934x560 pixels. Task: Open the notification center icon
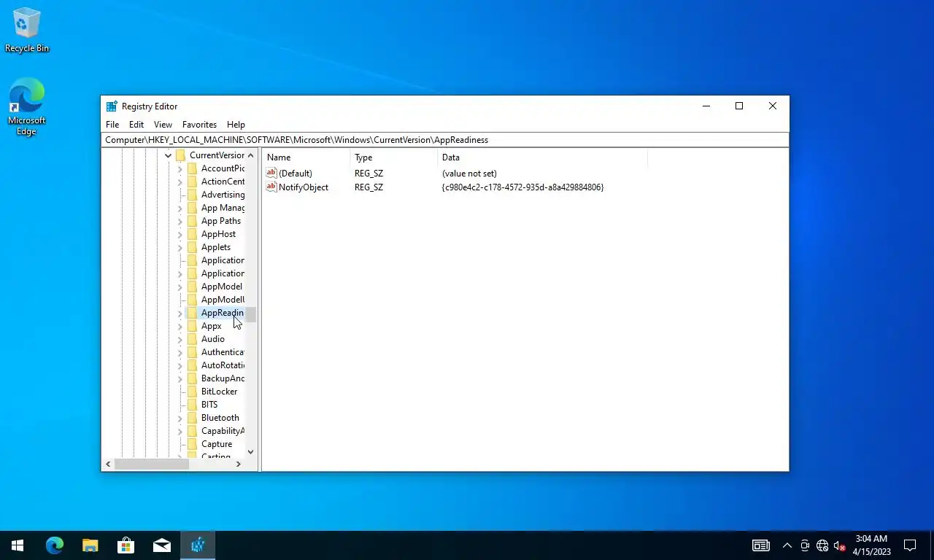[x=910, y=545]
